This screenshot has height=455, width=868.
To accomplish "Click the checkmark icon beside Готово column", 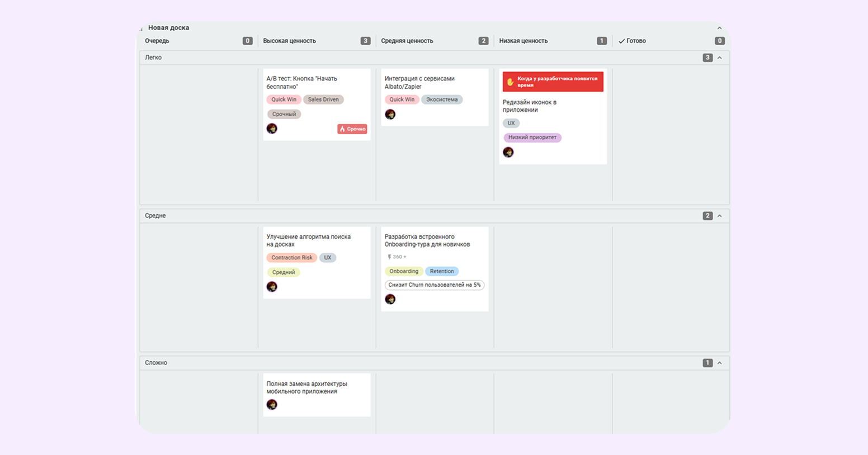I will pos(621,41).
